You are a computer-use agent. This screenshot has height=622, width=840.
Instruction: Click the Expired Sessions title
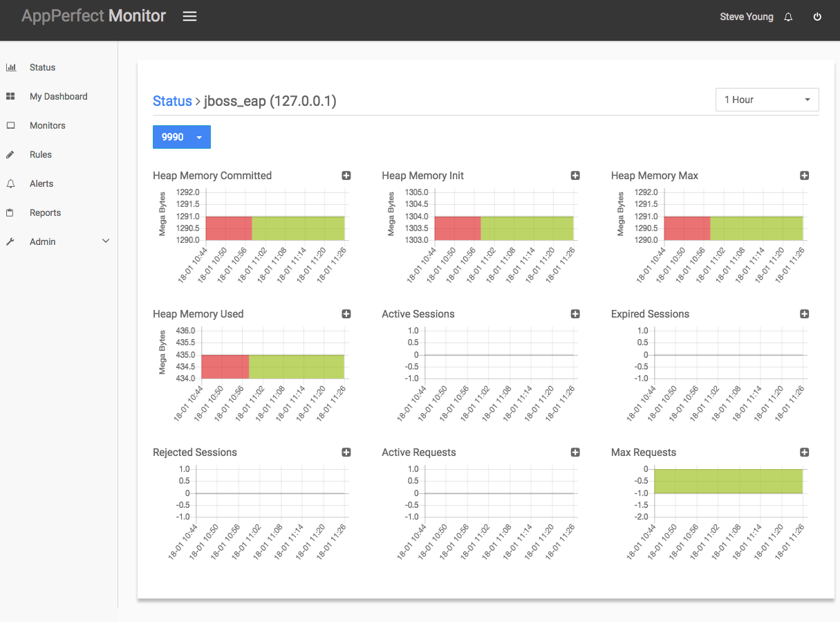click(x=650, y=314)
